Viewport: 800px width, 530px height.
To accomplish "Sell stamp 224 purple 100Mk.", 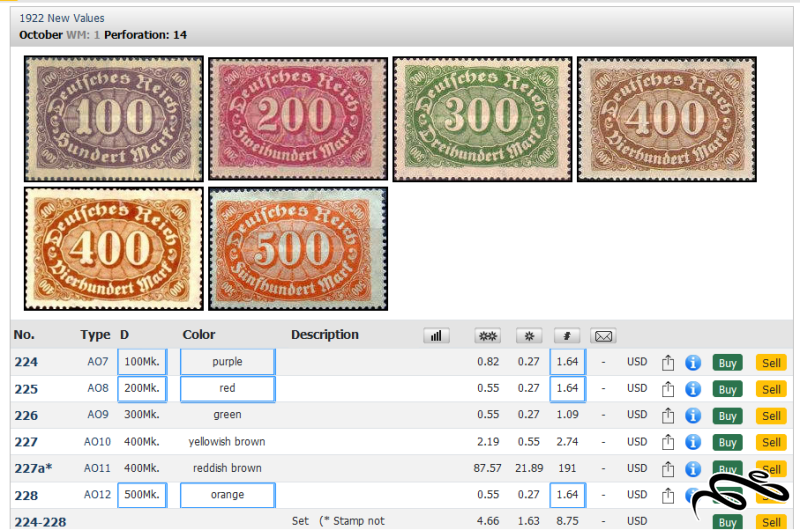I will [771, 363].
